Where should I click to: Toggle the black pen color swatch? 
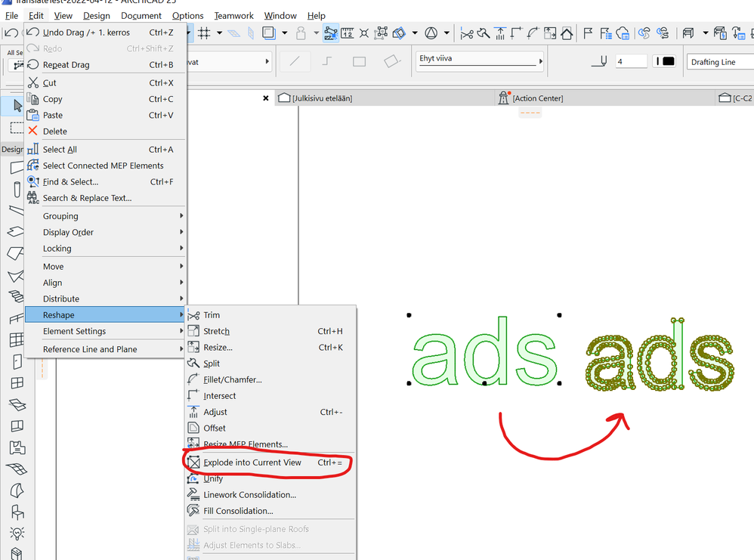[671, 61]
